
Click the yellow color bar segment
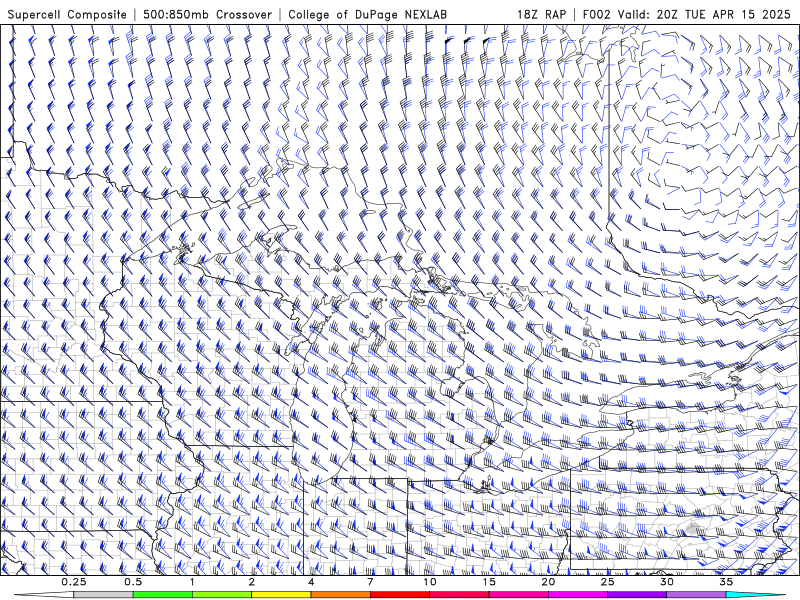point(281,595)
